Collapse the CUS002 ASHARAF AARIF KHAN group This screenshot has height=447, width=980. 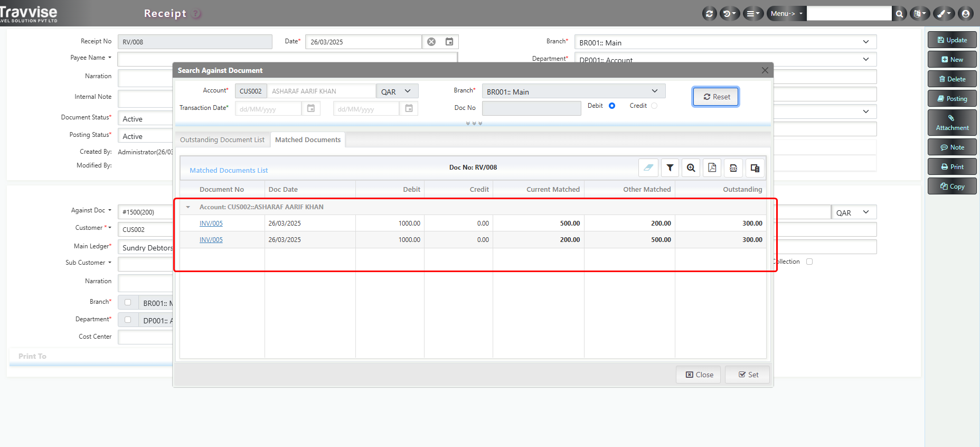[188, 207]
